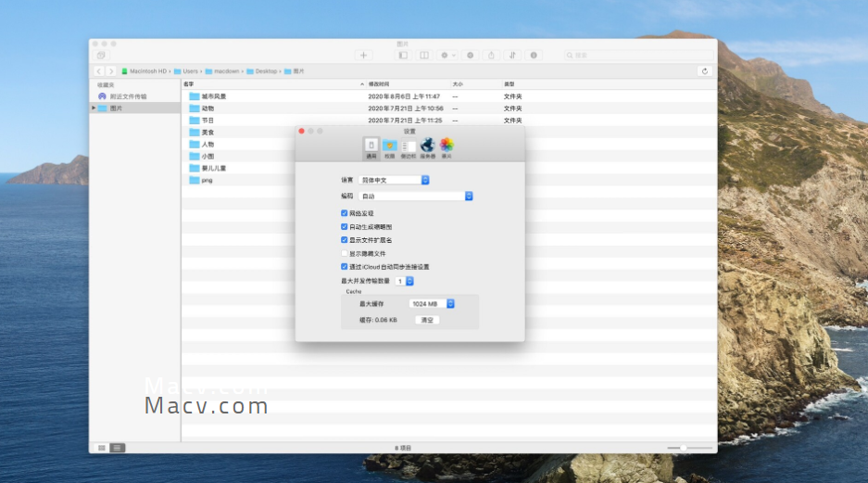Open the Photos flower tab in settings
This screenshot has width=868, height=483.
tap(447, 148)
